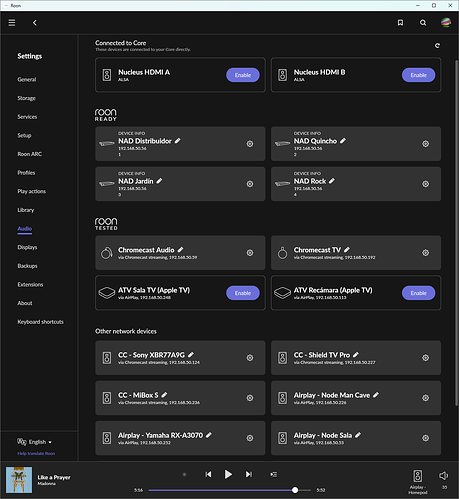459x499 pixels.
Task: Open About settings section
Action: point(25,303)
